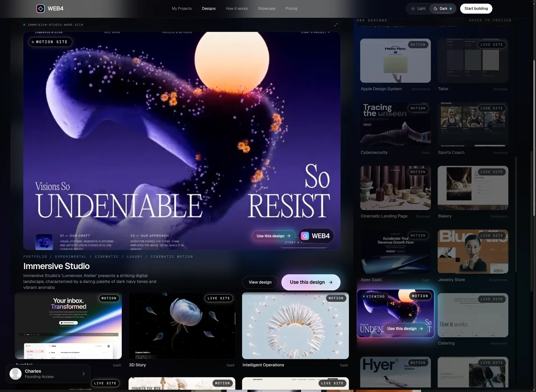This screenshot has height=392, width=536.
Task: Click Charles profile avatar
Action: pos(15,374)
